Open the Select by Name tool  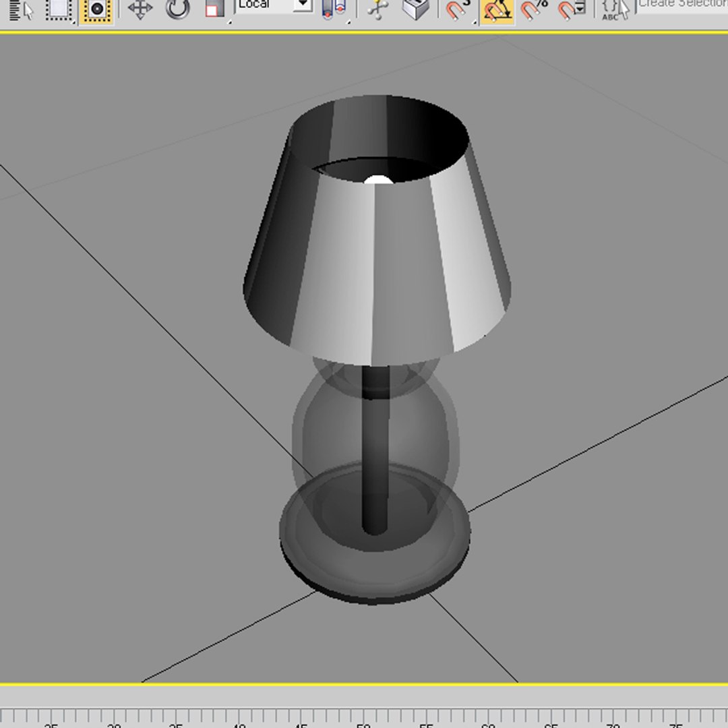tap(21, 9)
